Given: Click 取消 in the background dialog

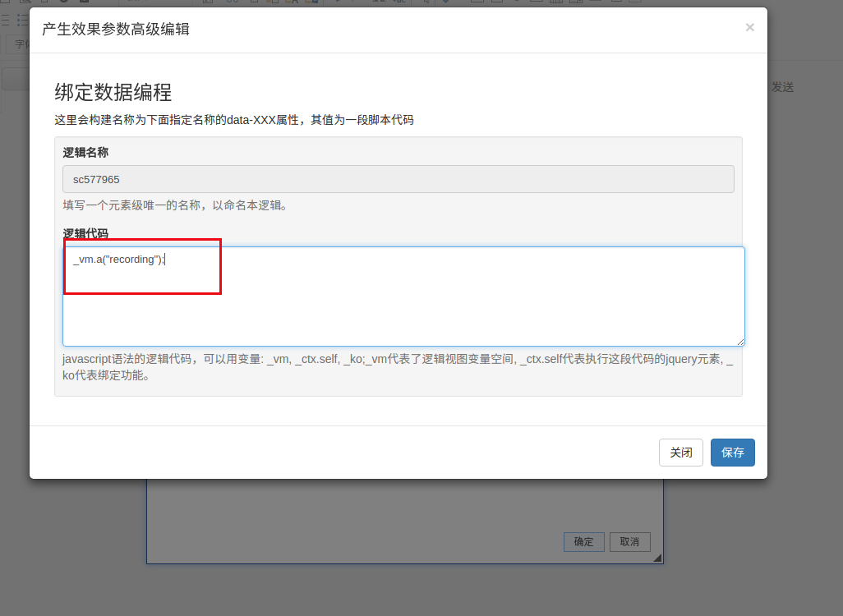Looking at the screenshot, I should pos(629,542).
